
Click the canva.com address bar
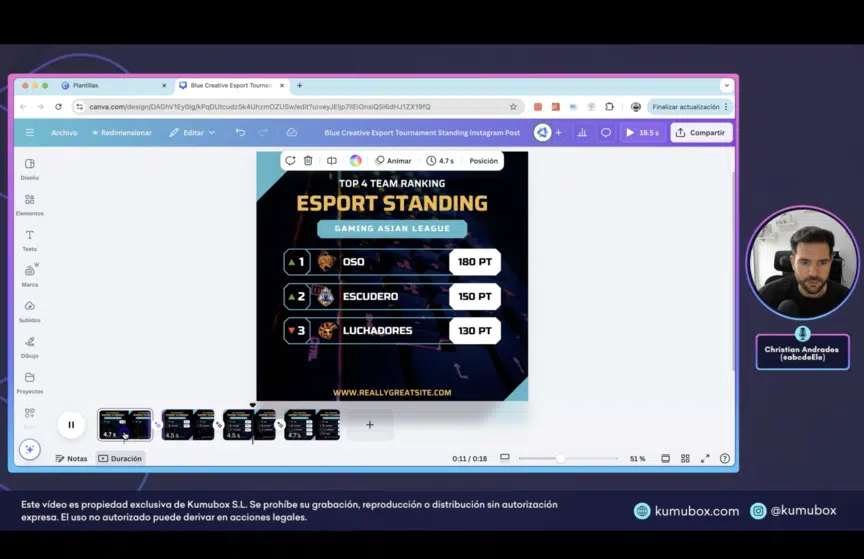(x=298, y=106)
